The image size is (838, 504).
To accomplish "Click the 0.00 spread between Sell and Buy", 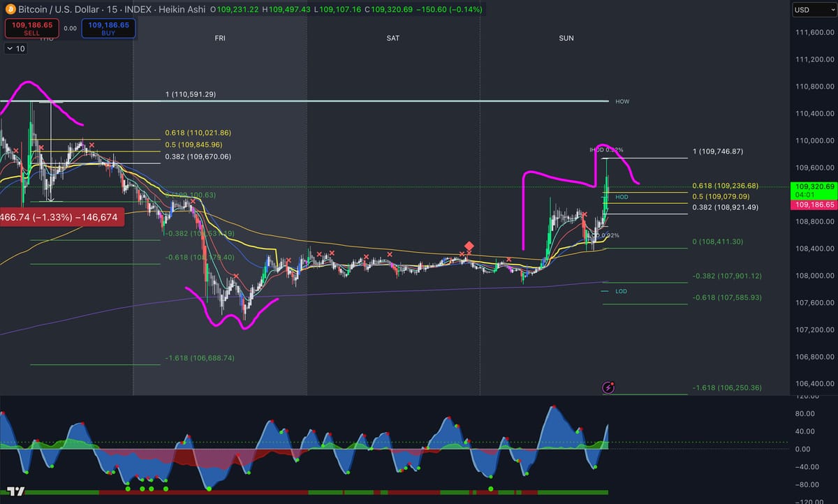I will coord(70,29).
